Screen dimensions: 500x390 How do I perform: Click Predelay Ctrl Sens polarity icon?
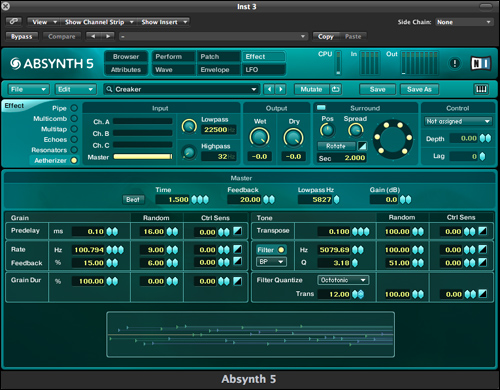(237, 231)
